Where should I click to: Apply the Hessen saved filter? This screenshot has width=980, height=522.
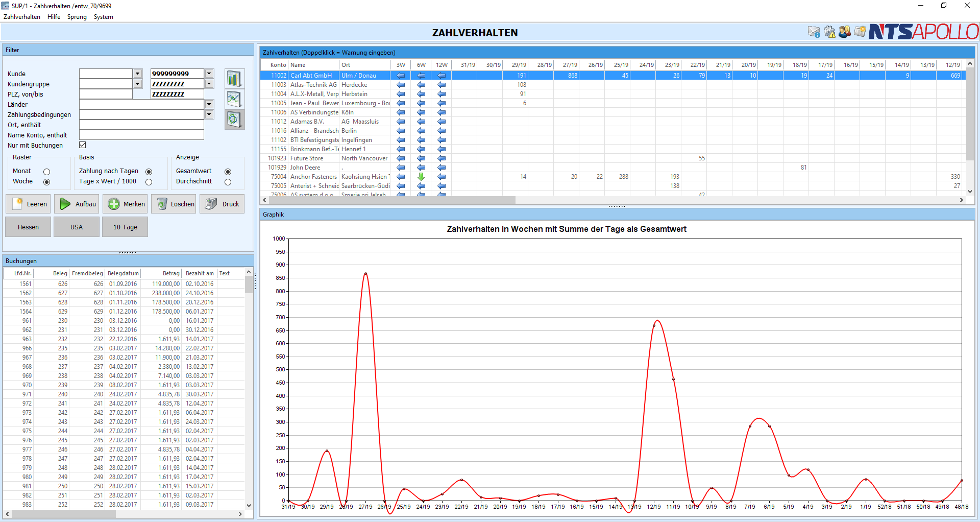pyautogui.click(x=29, y=227)
